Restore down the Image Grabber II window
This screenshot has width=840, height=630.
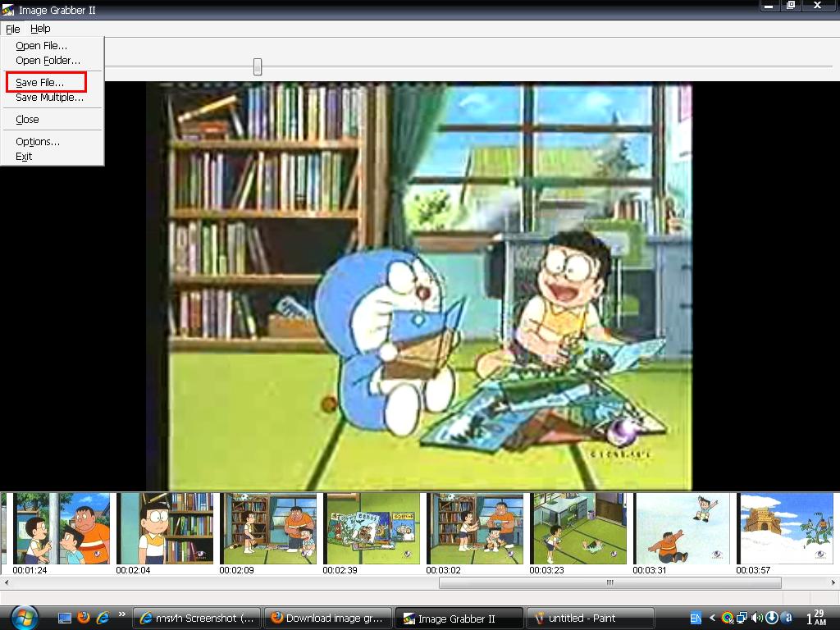pyautogui.click(x=790, y=6)
